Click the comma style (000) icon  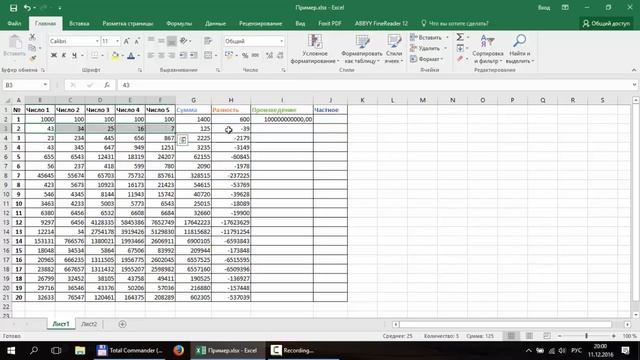[256, 55]
